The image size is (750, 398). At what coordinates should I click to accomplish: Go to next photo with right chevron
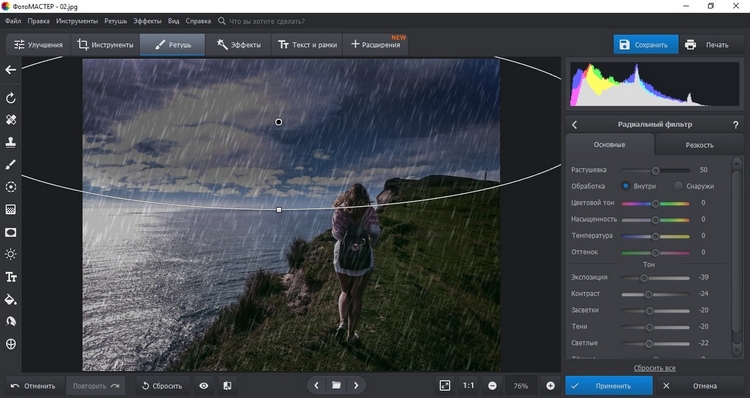click(x=356, y=385)
